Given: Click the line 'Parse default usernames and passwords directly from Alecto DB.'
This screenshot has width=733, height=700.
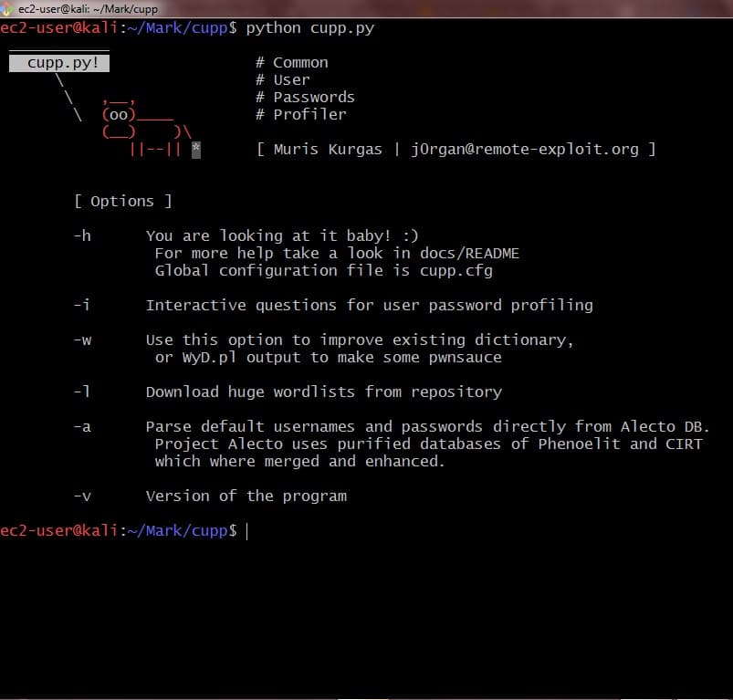Looking at the screenshot, I should click(x=428, y=426).
